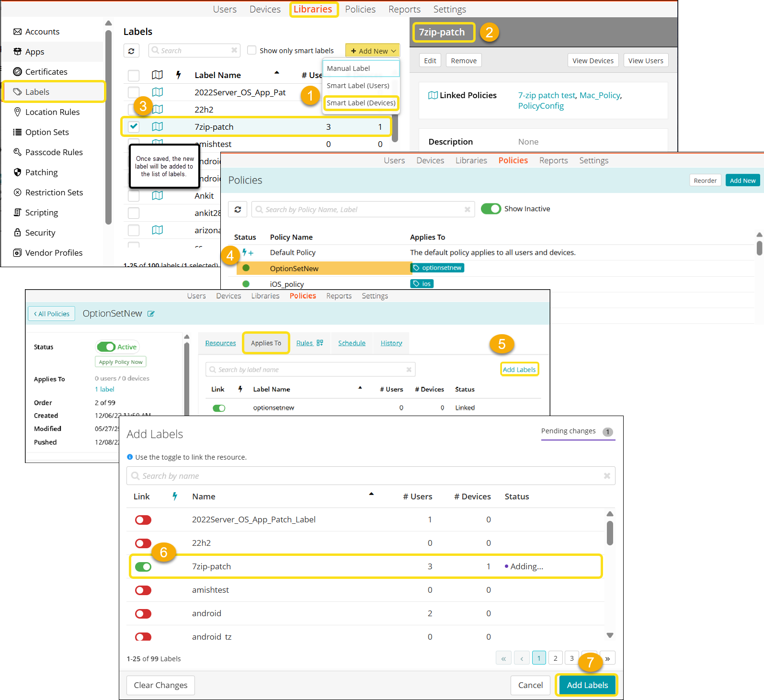Click the edit pencil icon beside OptionSetNew
Image resolution: width=764 pixels, height=700 pixels.
coord(151,314)
